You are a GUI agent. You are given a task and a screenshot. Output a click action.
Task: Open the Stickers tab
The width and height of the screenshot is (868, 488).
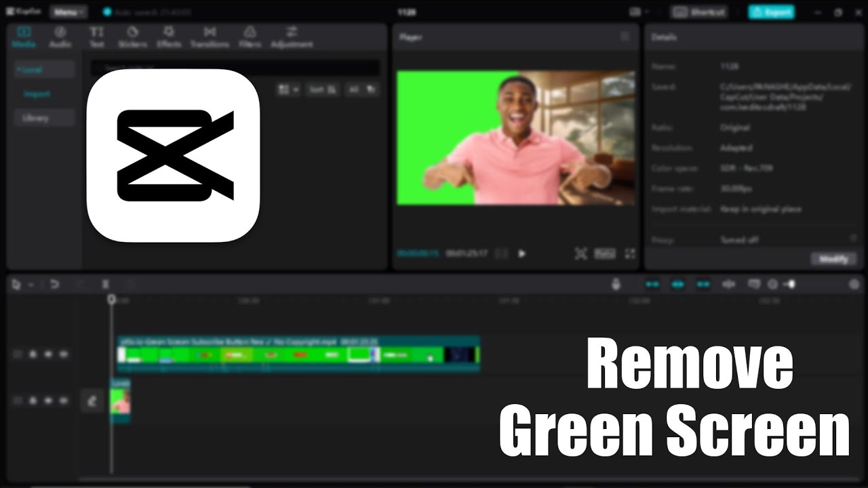point(132,37)
